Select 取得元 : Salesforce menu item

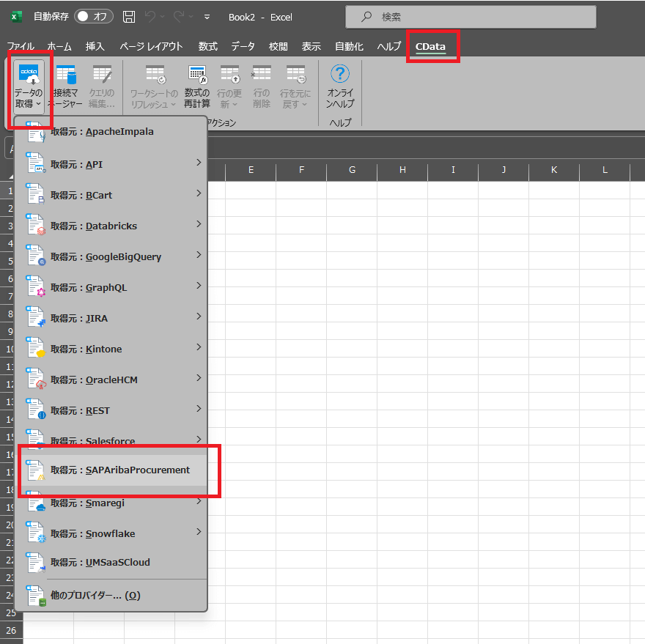coord(111,441)
